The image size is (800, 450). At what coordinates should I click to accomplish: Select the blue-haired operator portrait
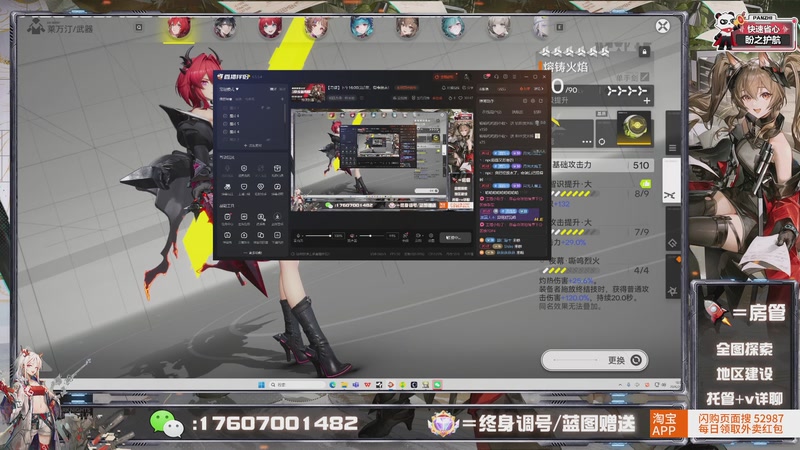pyautogui.click(x=361, y=28)
